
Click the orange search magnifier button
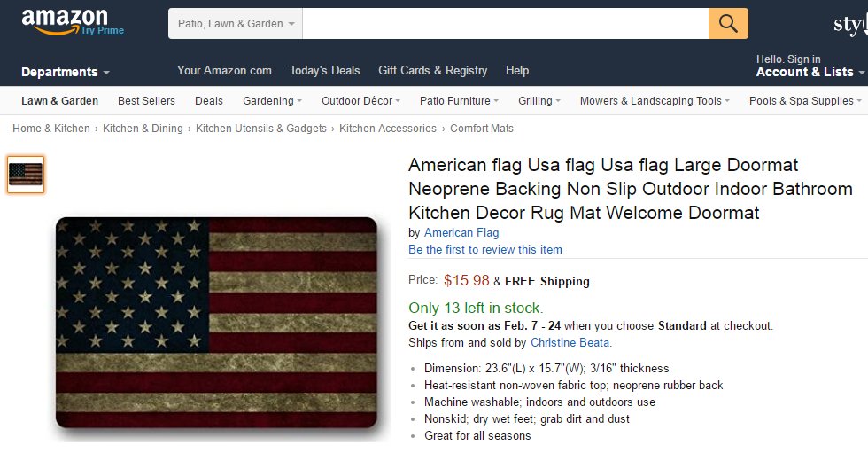(728, 23)
